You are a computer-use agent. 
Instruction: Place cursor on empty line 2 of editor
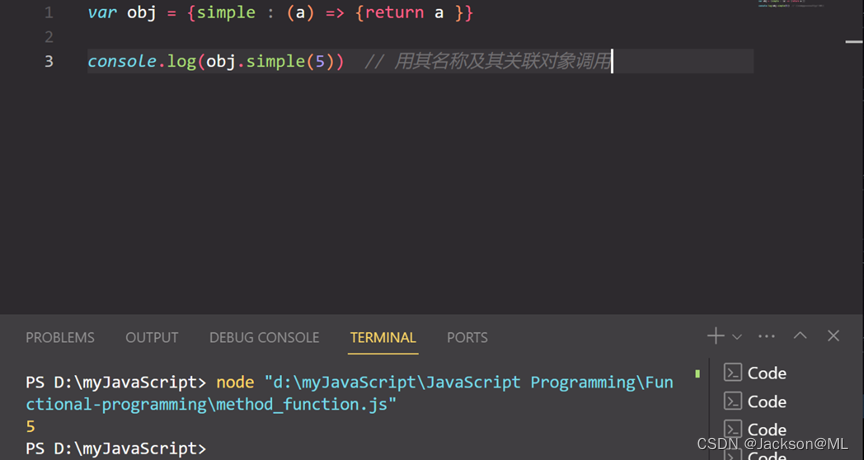300,37
